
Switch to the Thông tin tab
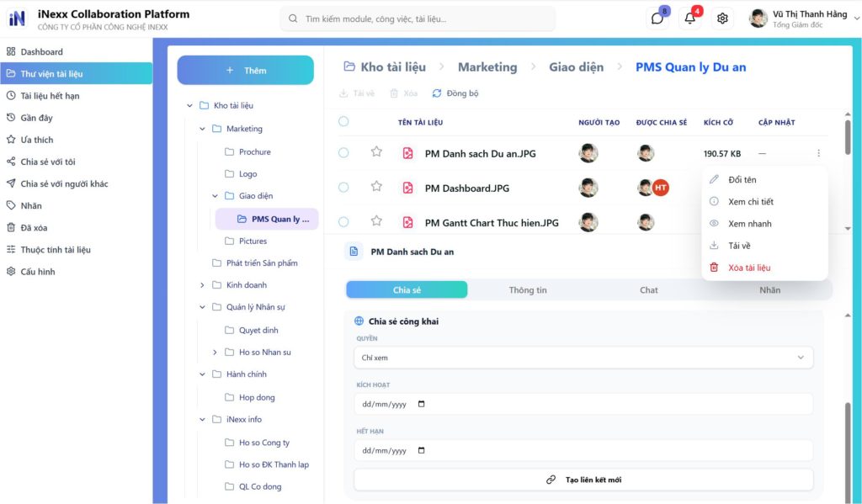click(528, 290)
